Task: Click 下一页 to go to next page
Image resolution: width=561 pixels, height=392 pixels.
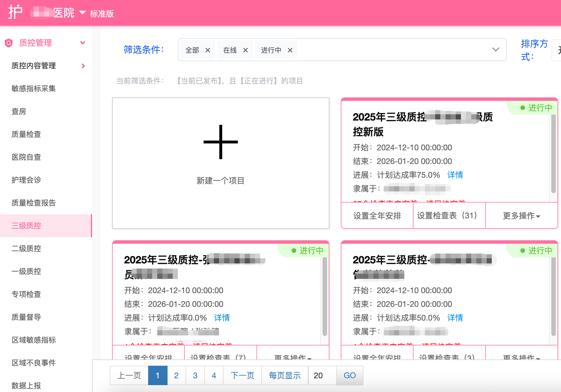Action: click(x=242, y=375)
